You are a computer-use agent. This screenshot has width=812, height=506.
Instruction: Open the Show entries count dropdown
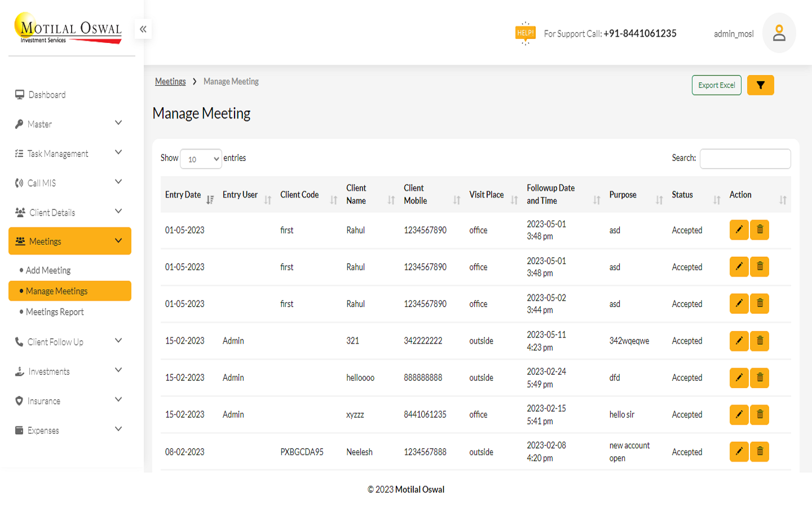tap(201, 159)
